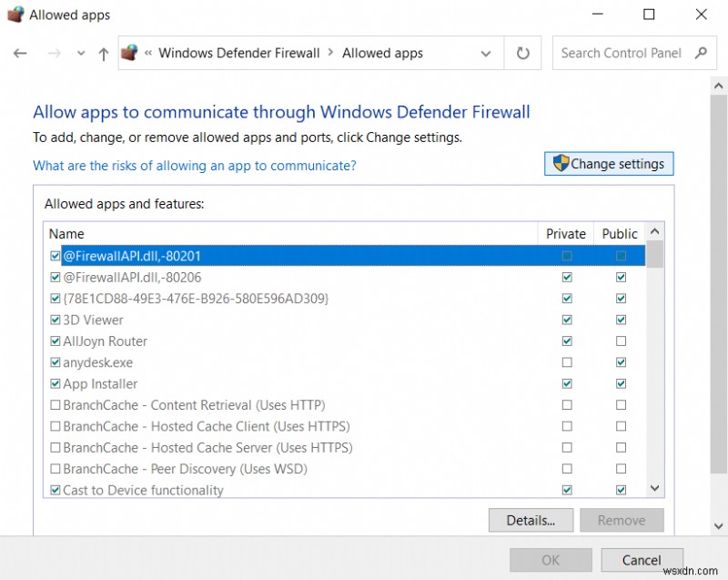Image resolution: width=728 pixels, height=580 pixels.
Task: Open the address bar history dropdown
Action: click(487, 53)
